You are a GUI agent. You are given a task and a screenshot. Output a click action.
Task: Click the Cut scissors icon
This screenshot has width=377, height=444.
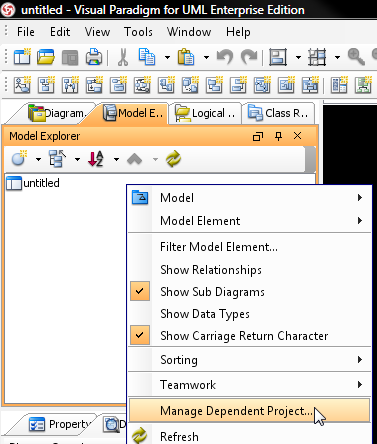pyautogui.click(x=123, y=57)
